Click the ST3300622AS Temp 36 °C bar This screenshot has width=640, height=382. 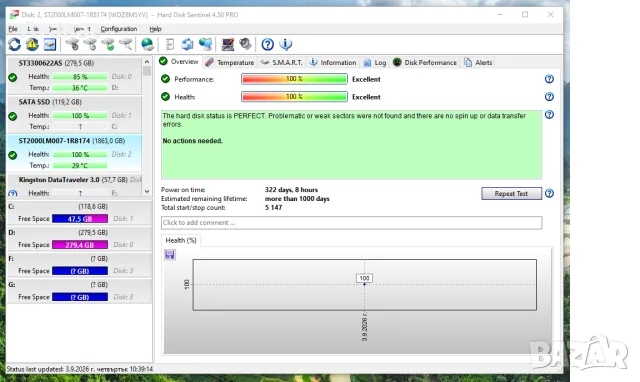80,88
